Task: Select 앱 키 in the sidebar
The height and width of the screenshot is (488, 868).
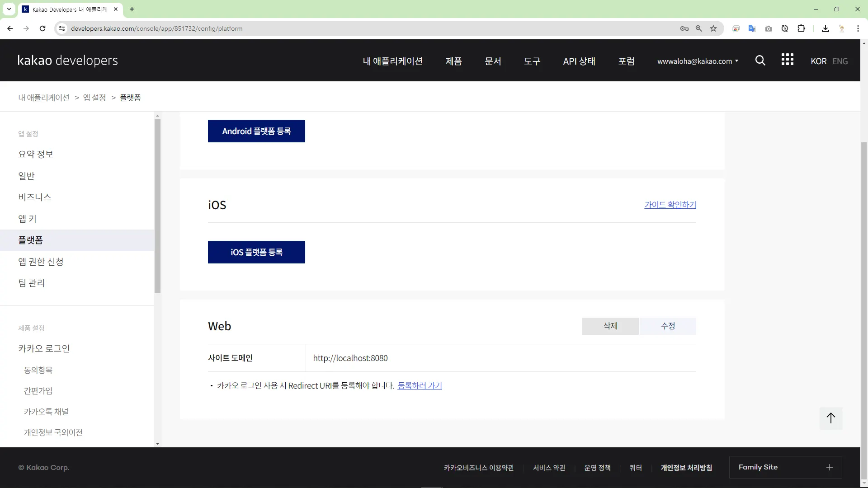Action: coord(27,219)
